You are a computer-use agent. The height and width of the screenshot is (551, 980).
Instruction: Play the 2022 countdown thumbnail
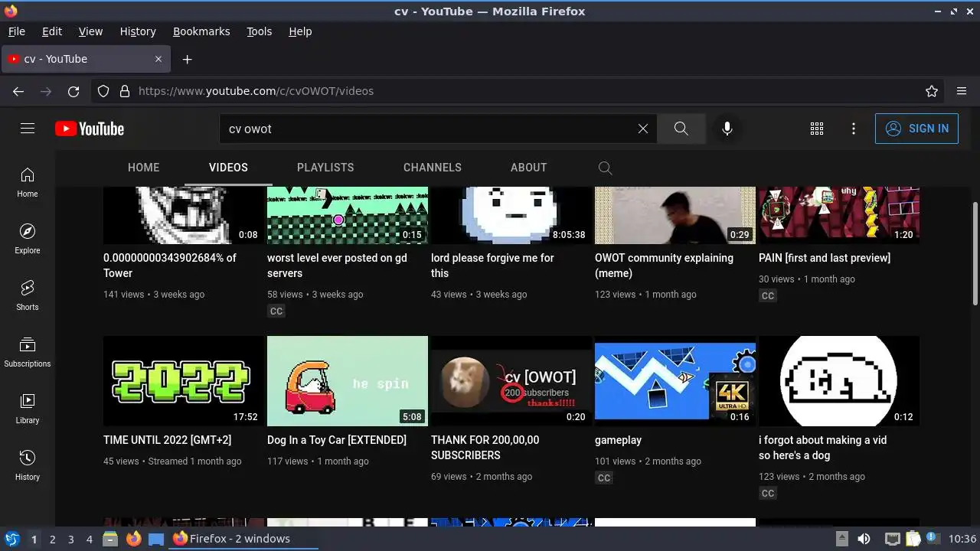coord(184,381)
